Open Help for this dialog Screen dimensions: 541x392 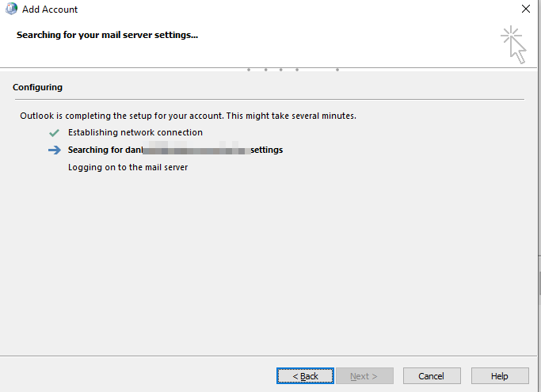click(x=499, y=376)
